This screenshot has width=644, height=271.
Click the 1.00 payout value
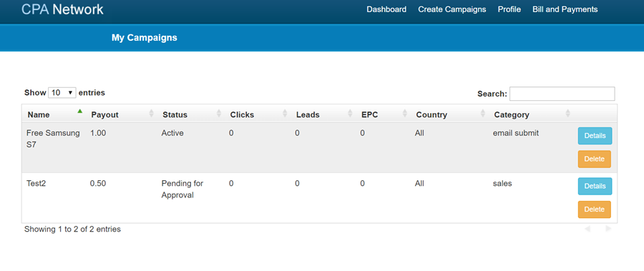click(98, 134)
